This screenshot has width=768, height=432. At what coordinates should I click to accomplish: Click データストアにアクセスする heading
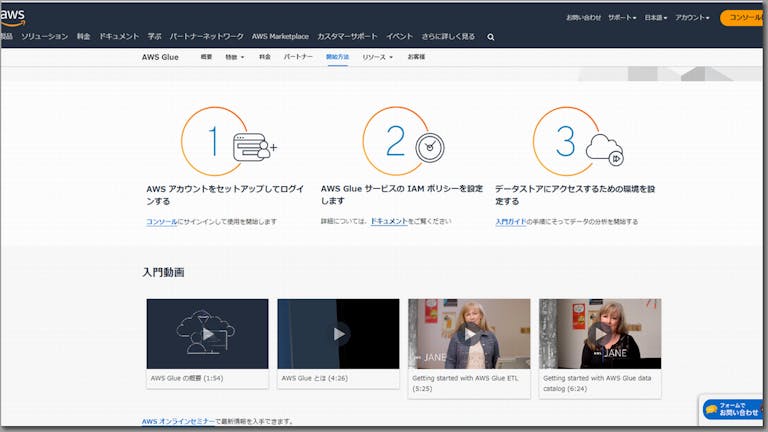tap(575, 195)
